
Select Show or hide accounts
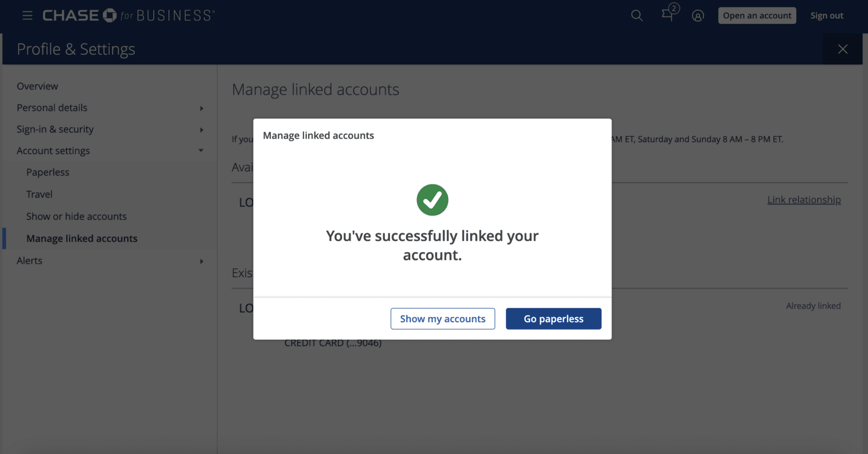[76, 216]
